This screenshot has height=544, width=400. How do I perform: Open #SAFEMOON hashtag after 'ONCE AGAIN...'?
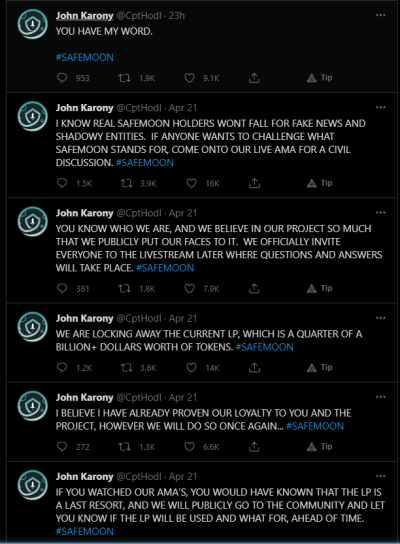(x=315, y=426)
